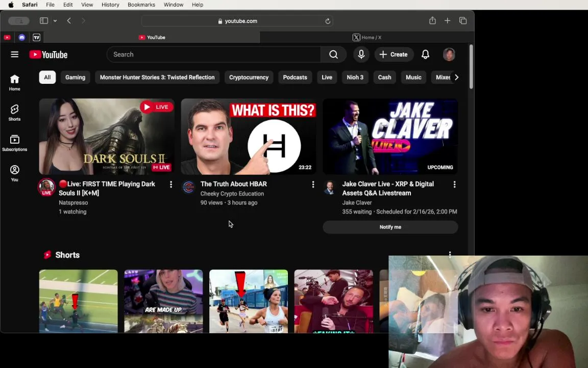Image resolution: width=588 pixels, height=368 pixels.
Task: Open the ARE MADE UP short
Action: (x=163, y=301)
